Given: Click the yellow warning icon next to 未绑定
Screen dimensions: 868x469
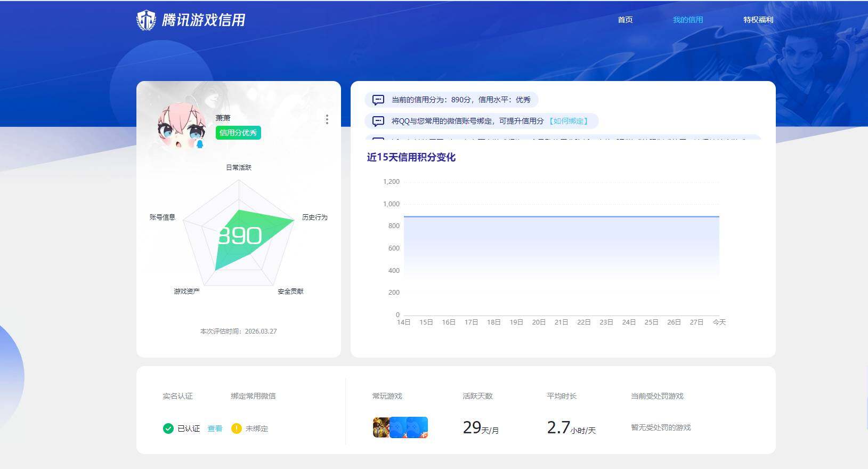Looking at the screenshot, I should [x=236, y=428].
